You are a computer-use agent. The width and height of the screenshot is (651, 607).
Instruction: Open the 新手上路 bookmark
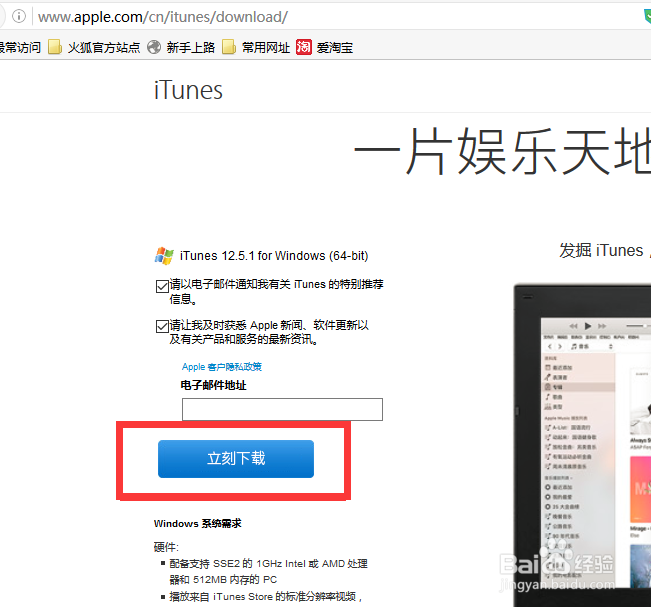181,47
